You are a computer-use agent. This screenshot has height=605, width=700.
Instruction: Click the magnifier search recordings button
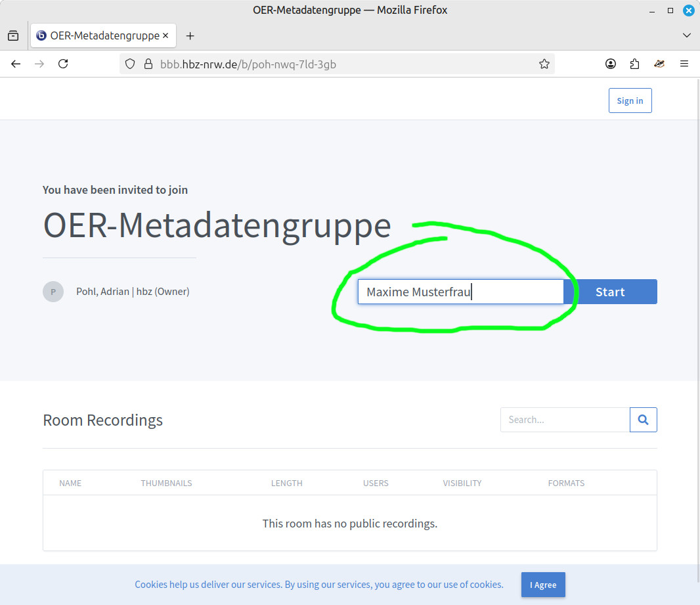pyautogui.click(x=643, y=420)
